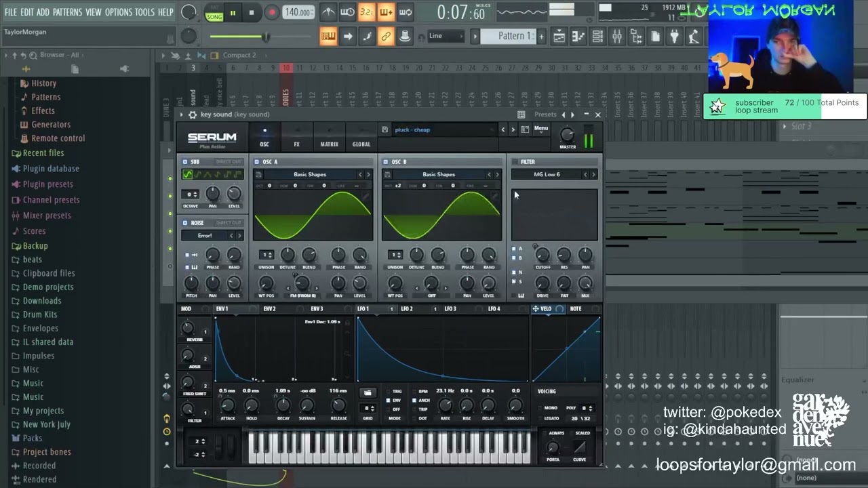Click pluck - cheap preset name

412,129
